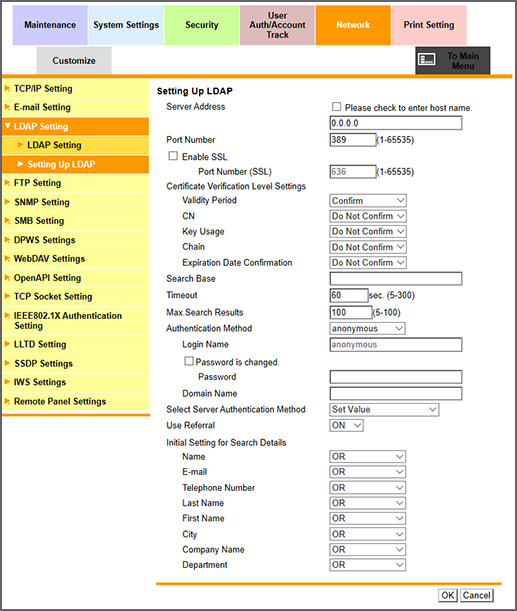Open the Validity Period dropdown
Image resolution: width=517 pixels, height=611 pixels.
point(368,200)
